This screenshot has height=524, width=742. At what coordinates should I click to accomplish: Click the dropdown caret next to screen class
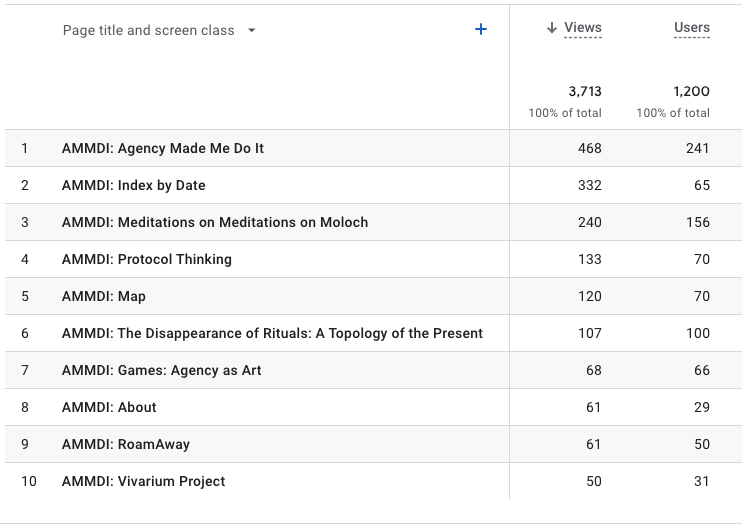coord(252,30)
